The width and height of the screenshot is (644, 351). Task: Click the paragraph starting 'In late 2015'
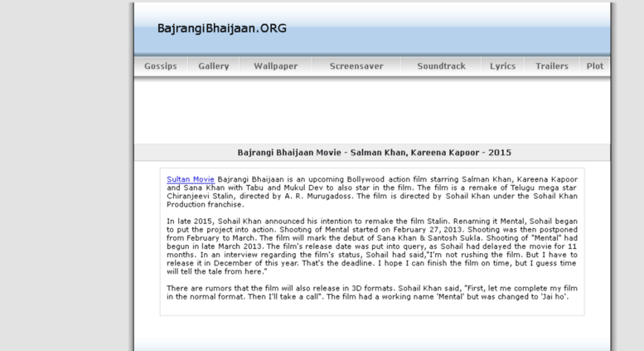tap(372, 246)
